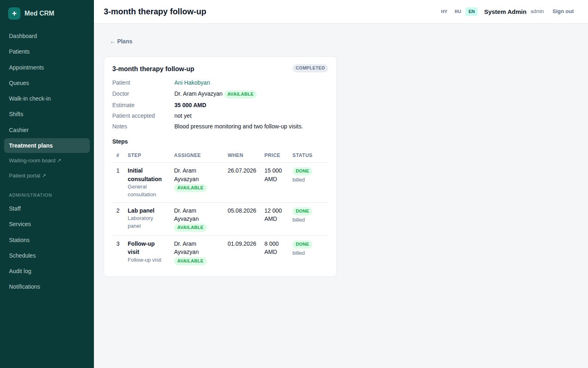Click AVAILABLE badge beside Doctor field
The image size is (588, 368).
pos(241,94)
